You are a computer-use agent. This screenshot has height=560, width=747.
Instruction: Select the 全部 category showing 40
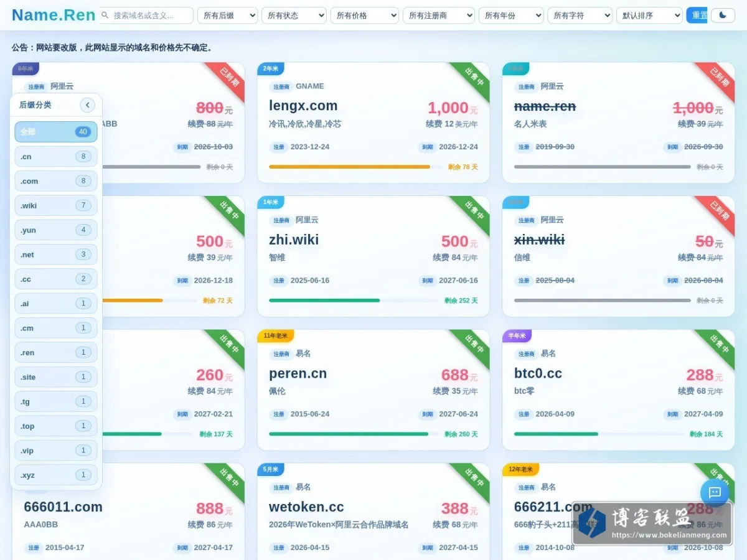point(56,132)
